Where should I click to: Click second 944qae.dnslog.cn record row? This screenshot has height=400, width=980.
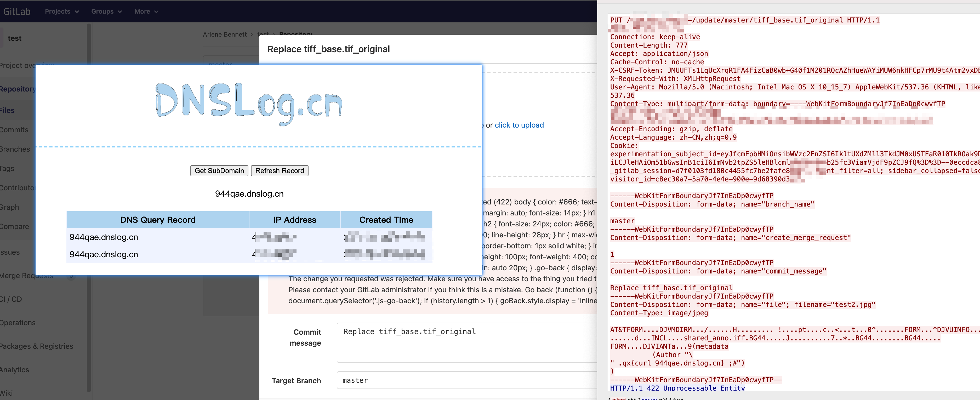[x=249, y=254]
